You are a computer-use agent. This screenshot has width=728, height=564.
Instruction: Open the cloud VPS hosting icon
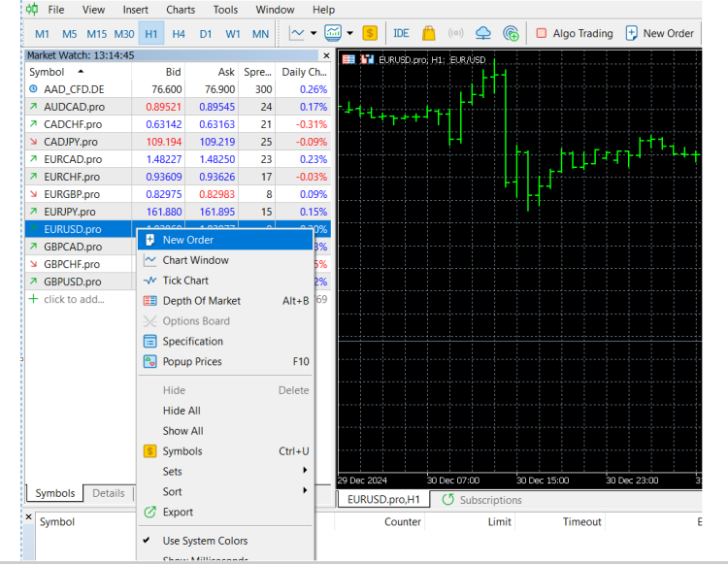(483, 33)
